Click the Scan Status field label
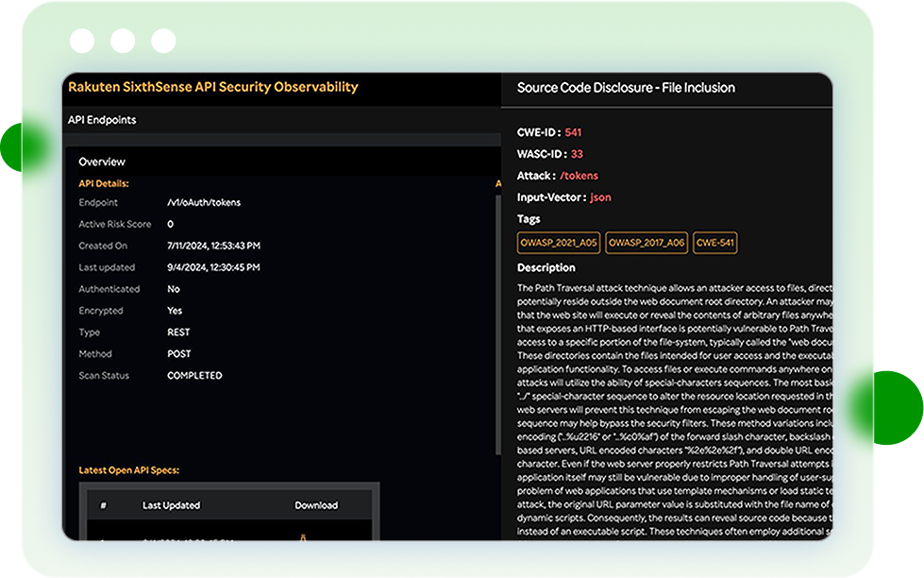 click(x=104, y=375)
